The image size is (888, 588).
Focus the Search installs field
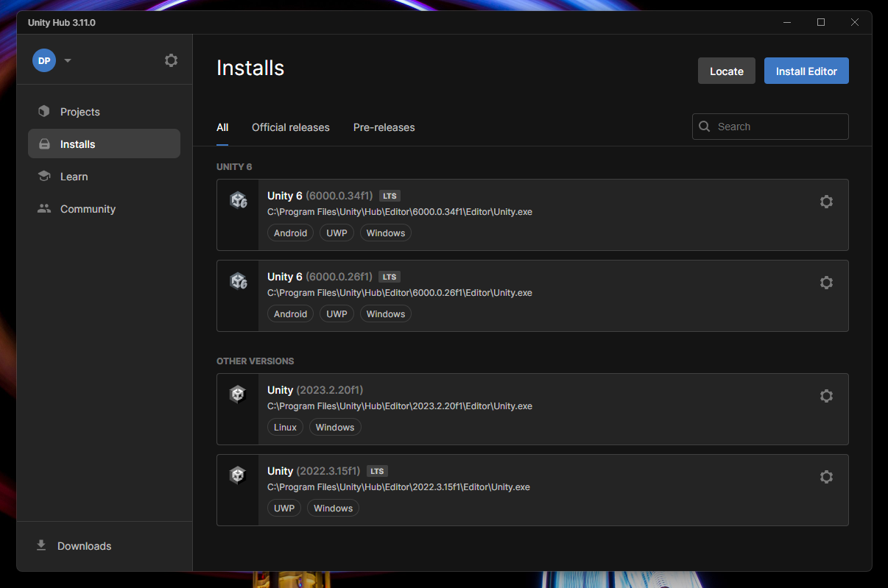click(770, 127)
